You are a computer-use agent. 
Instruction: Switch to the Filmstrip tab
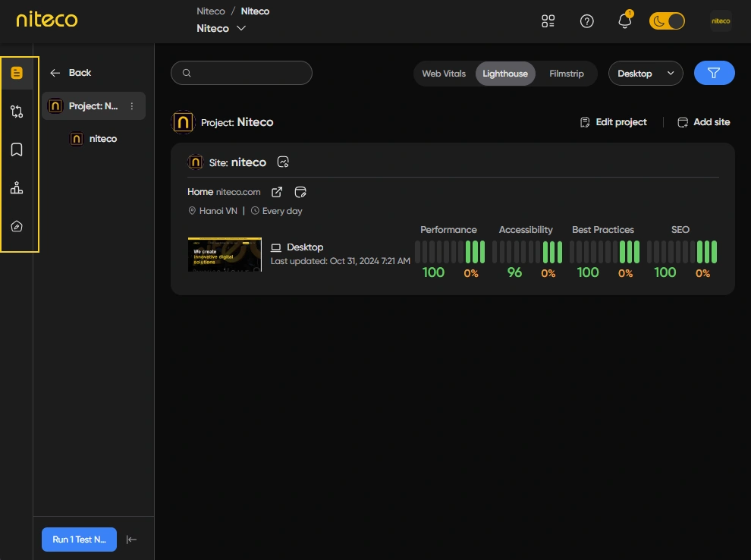point(566,74)
